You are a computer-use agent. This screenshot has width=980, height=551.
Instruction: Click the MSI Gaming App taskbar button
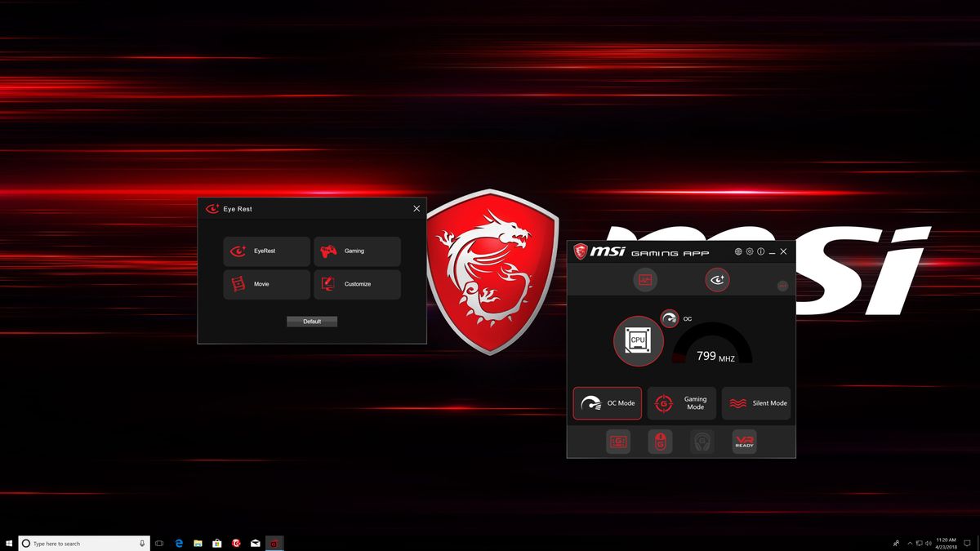[x=275, y=543]
